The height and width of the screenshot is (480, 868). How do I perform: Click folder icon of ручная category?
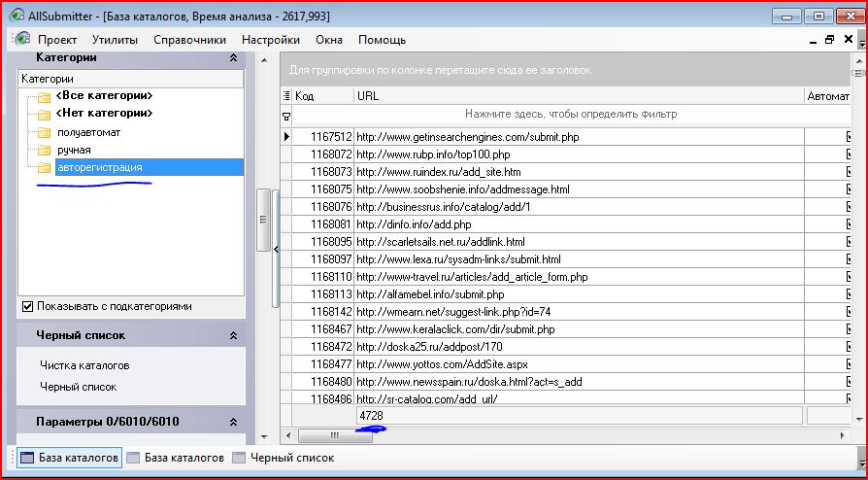[43, 151]
